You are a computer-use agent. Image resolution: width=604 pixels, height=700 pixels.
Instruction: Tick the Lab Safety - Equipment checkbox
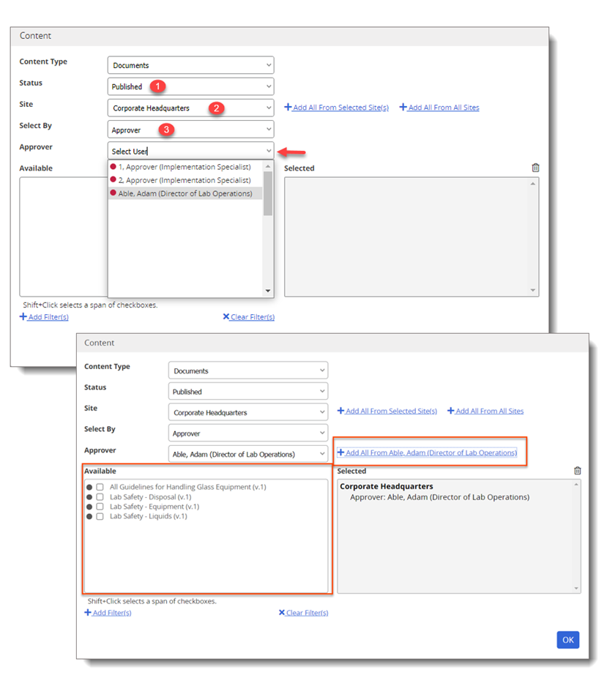(x=100, y=507)
